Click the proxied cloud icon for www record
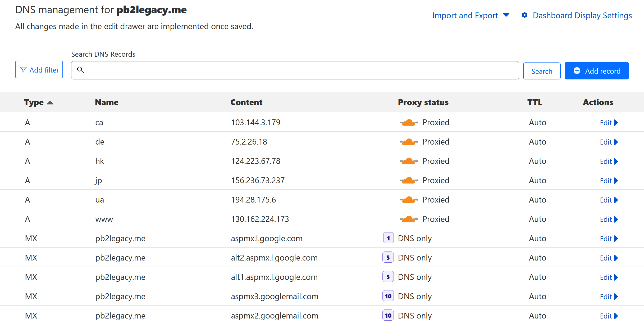Screen dimensions: 644x323 pos(409,219)
